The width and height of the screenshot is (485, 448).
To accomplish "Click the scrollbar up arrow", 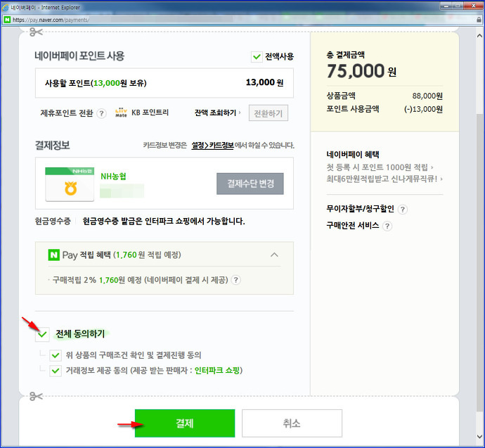I will (x=480, y=36).
